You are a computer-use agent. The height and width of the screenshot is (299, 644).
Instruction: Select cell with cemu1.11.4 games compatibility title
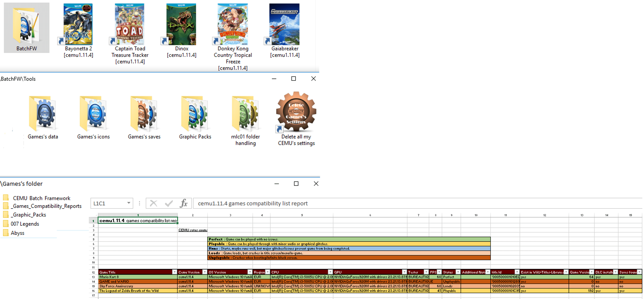click(138, 221)
